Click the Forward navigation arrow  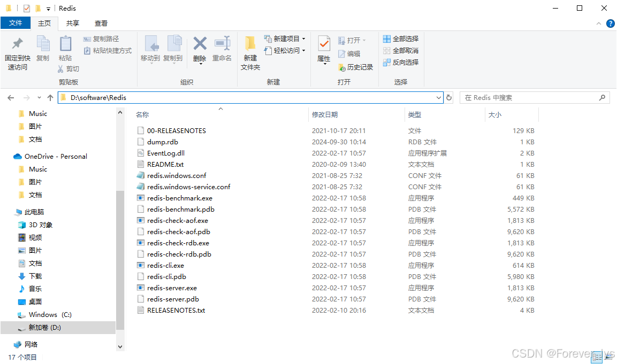click(x=26, y=97)
